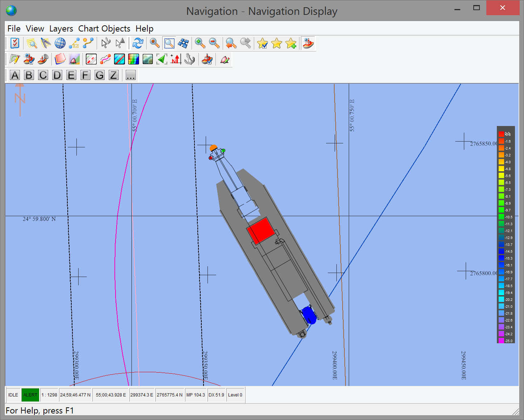Open the Help menu
This screenshot has width=524, height=420.
tap(144, 29)
